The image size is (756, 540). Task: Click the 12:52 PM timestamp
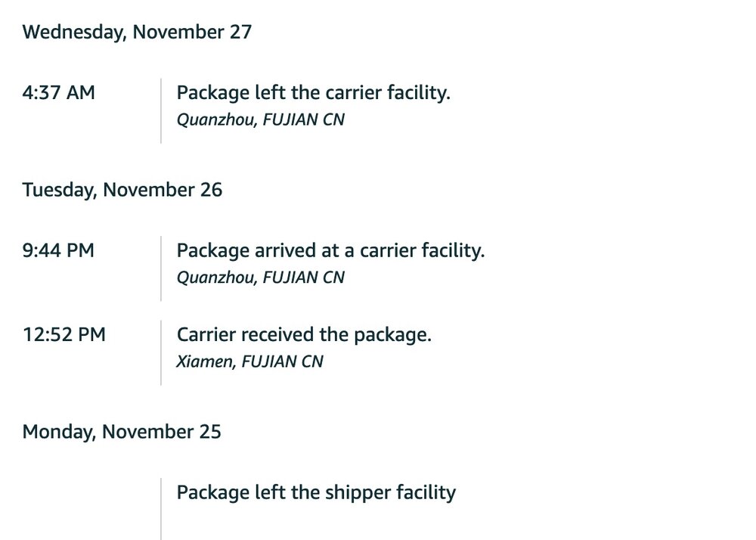(64, 334)
